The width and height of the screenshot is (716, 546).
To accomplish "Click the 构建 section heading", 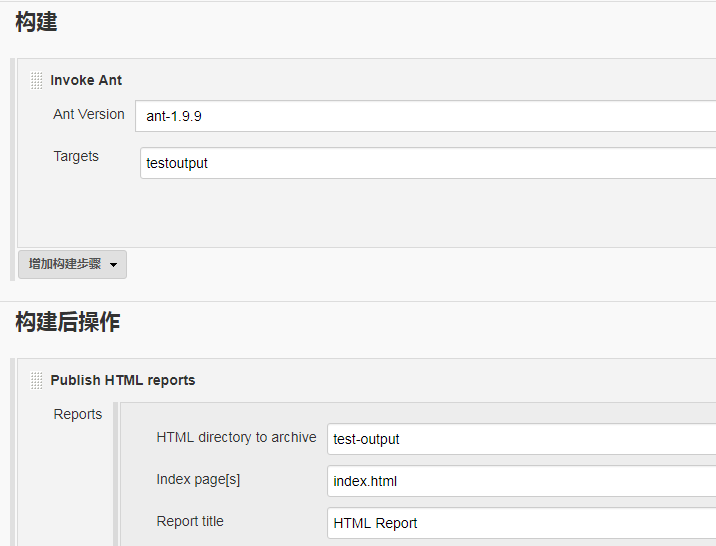I will tap(36, 22).
